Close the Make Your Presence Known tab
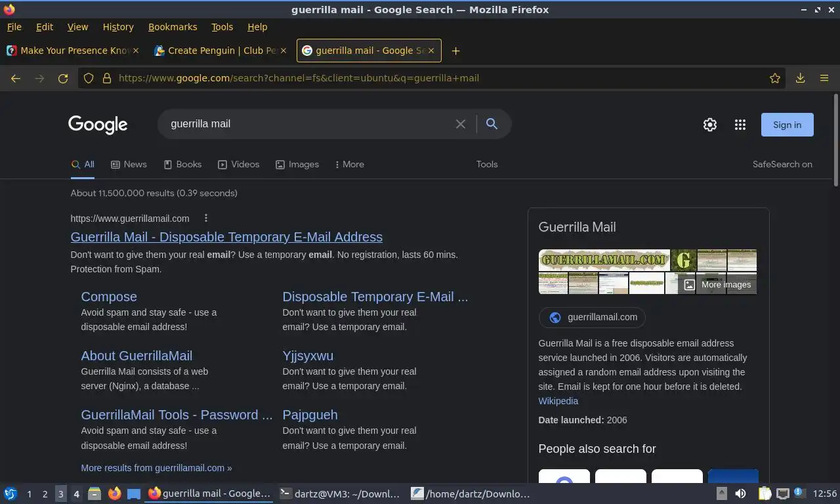Viewport: 840px width, 504px height. click(x=136, y=51)
